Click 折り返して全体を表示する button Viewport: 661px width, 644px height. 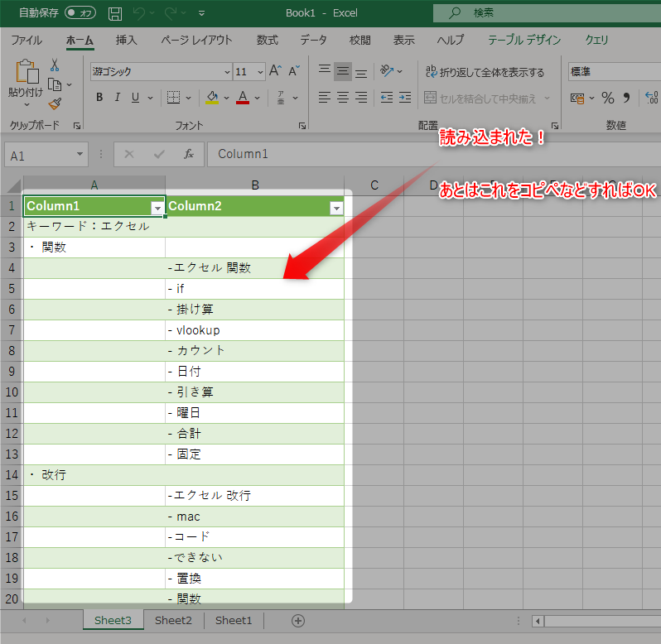click(485, 72)
